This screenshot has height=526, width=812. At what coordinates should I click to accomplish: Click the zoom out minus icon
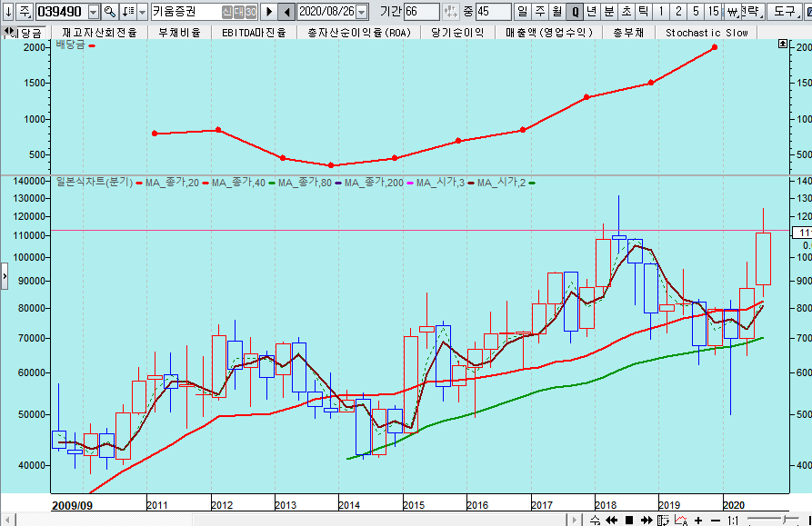coord(714,520)
